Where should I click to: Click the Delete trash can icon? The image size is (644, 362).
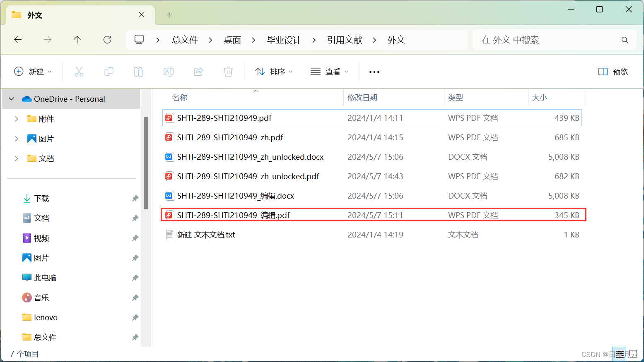[x=228, y=72]
